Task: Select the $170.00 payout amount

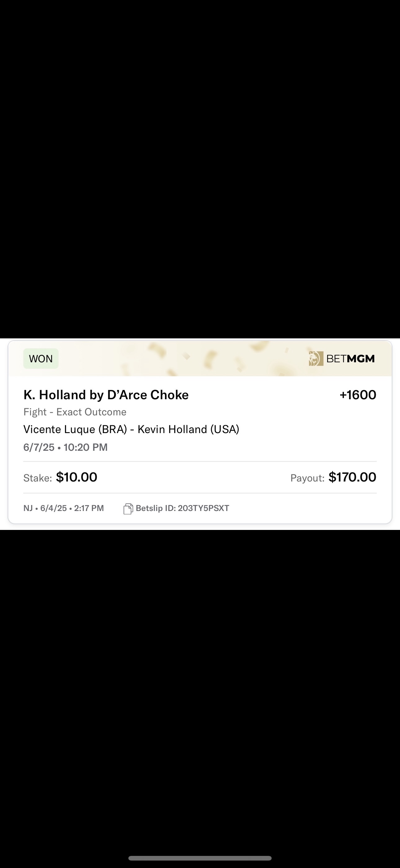Action: tap(352, 477)
